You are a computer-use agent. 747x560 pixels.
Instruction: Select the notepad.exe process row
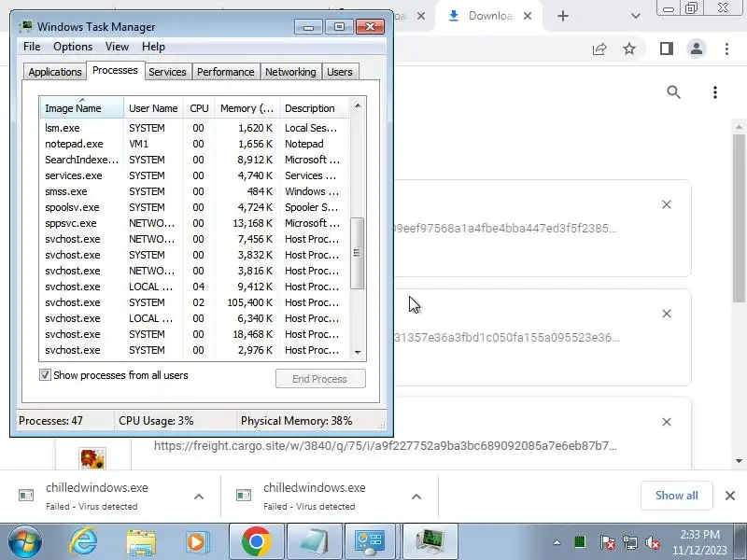click(x=195, y=144)
